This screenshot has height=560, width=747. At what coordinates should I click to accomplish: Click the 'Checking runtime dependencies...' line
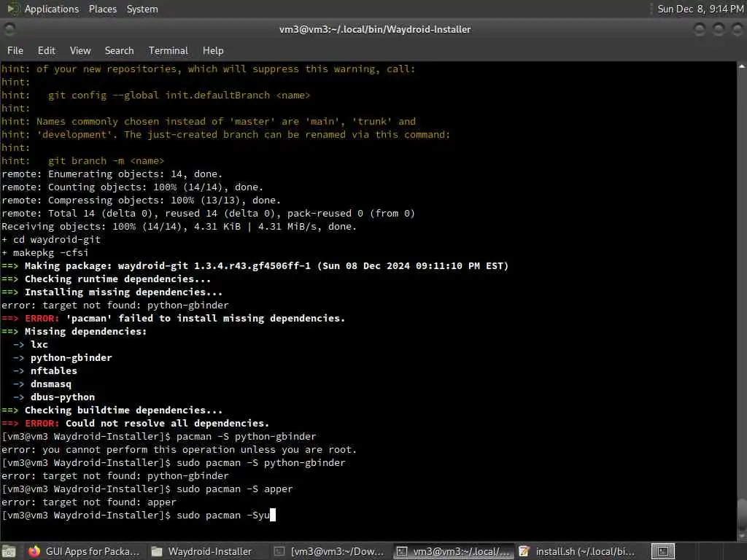(106, 279)
